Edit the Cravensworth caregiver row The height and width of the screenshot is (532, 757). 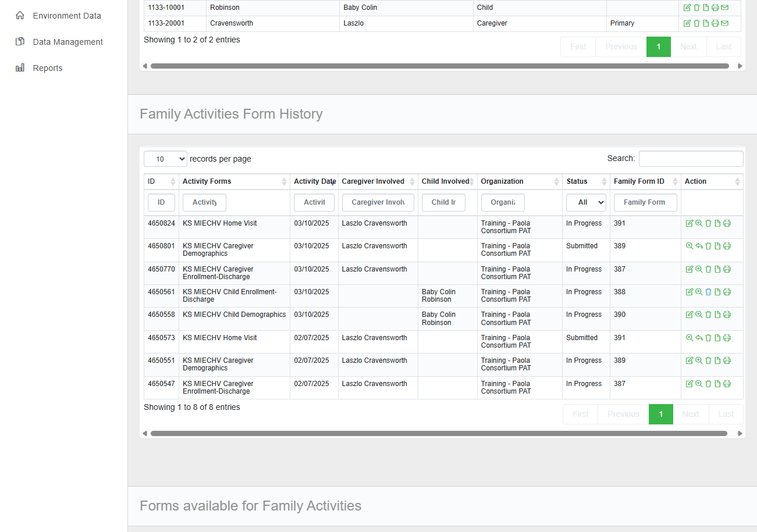pyautogui.click(x=687, y=23)
